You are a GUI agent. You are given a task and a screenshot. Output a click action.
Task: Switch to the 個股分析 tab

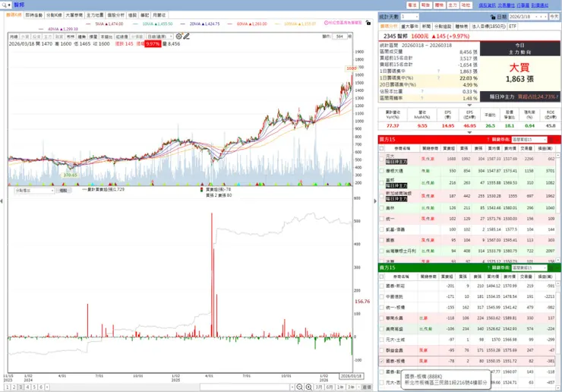115,15
